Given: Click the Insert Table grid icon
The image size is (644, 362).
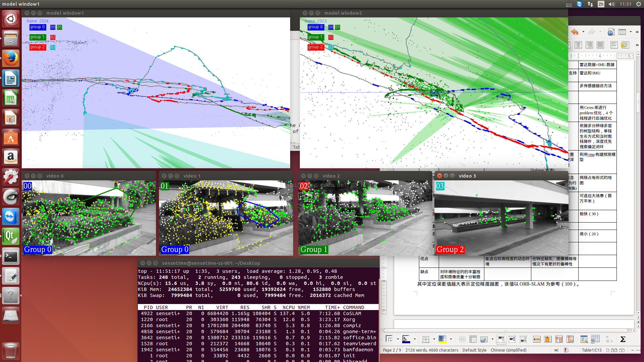Looking at the screenshot, I should pyautogui.click(x=622, y=32).
